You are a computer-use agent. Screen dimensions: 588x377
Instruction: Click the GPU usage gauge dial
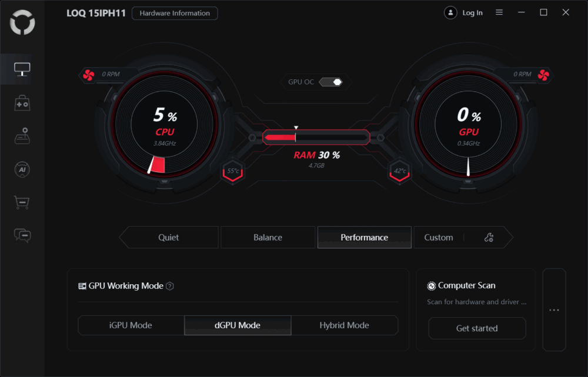(469, 124)
